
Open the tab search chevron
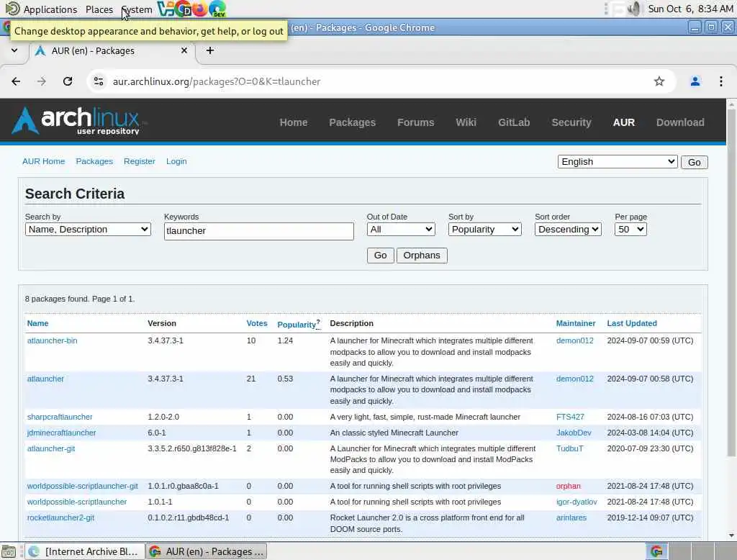[14, 50]
